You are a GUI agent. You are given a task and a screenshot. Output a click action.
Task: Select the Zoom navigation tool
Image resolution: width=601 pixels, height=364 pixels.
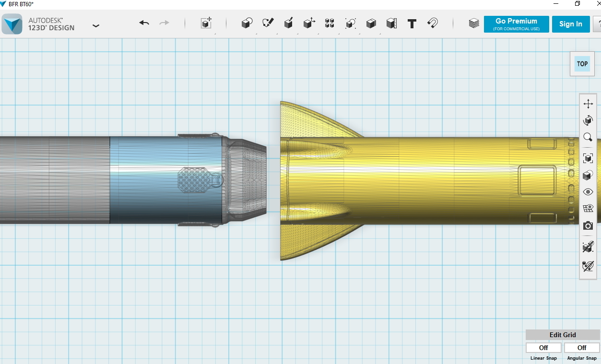[588, 137]
